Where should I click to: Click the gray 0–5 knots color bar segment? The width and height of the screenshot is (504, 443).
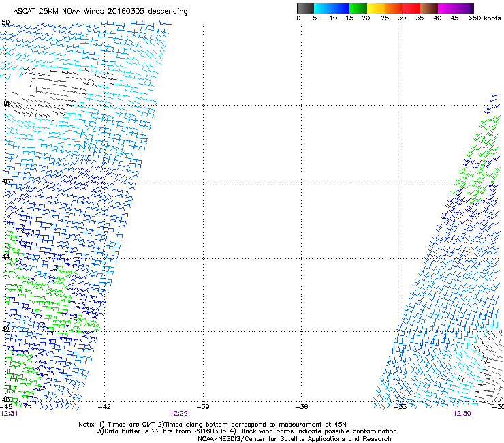[x=305, y=8]
